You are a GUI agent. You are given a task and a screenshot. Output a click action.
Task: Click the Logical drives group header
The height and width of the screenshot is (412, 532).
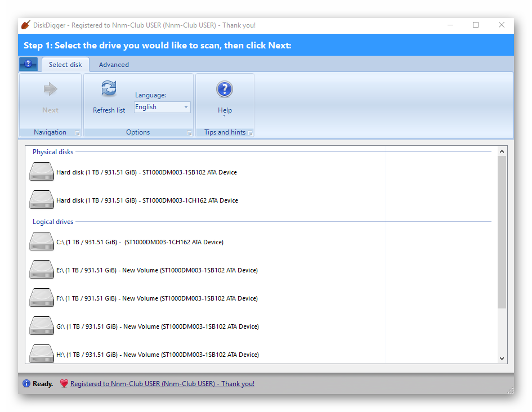[x=53, y=222]
